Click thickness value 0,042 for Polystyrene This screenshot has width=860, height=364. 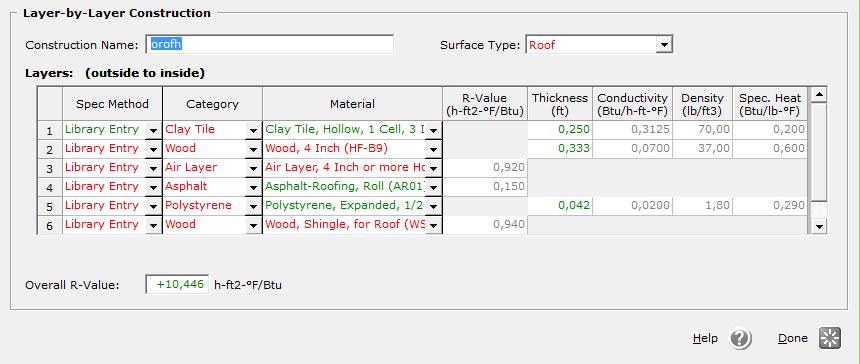click(x=560, y=206)
